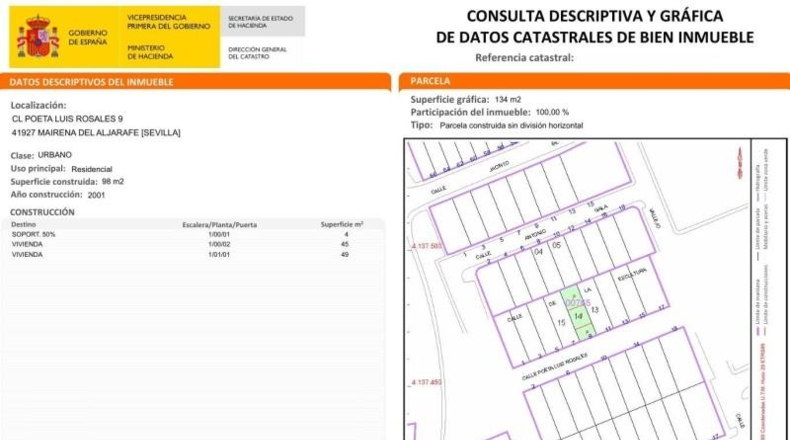Click the 'Año construcción:' label
Viewport: 790px width, 440px height.
46,195
